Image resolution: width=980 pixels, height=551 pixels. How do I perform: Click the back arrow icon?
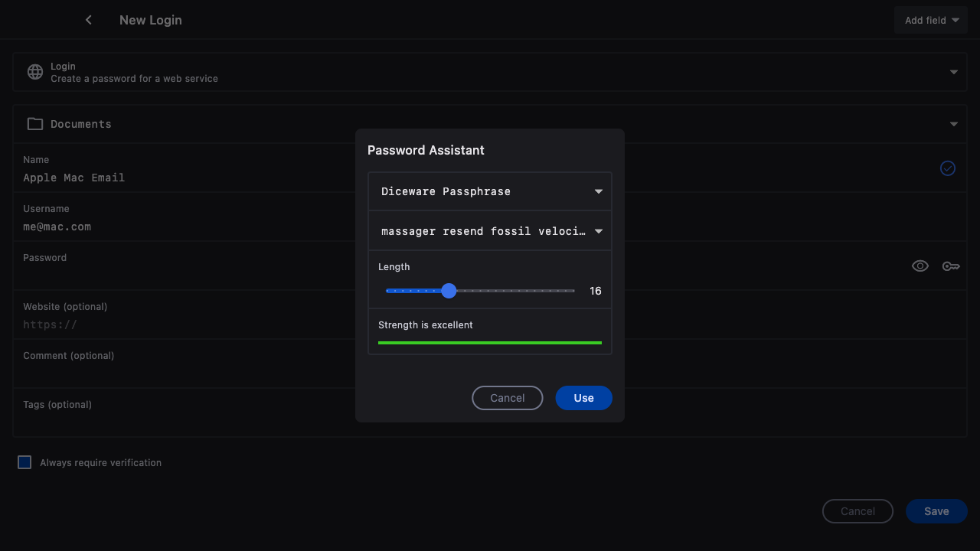pyautogui.click(x=89, y=20)
